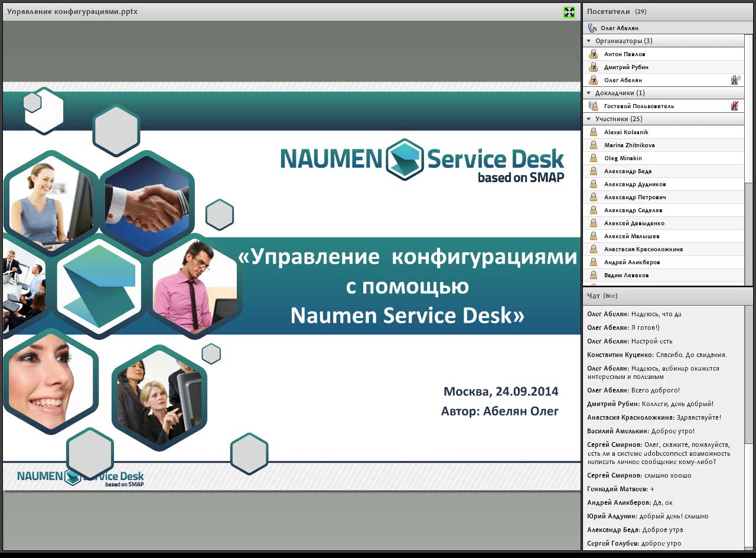Click participant icon next to Oleg Minakin
The height and width of the screenshot is (558, 756).
pyautogui.click(x=594, y=158)
